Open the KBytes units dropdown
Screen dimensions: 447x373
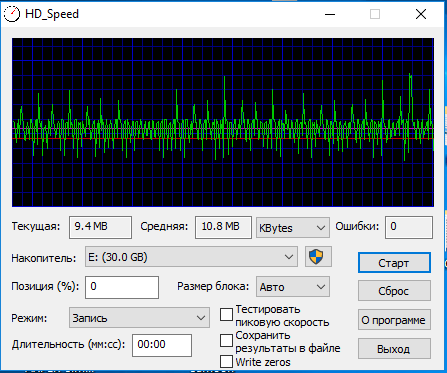pos(293,228)
